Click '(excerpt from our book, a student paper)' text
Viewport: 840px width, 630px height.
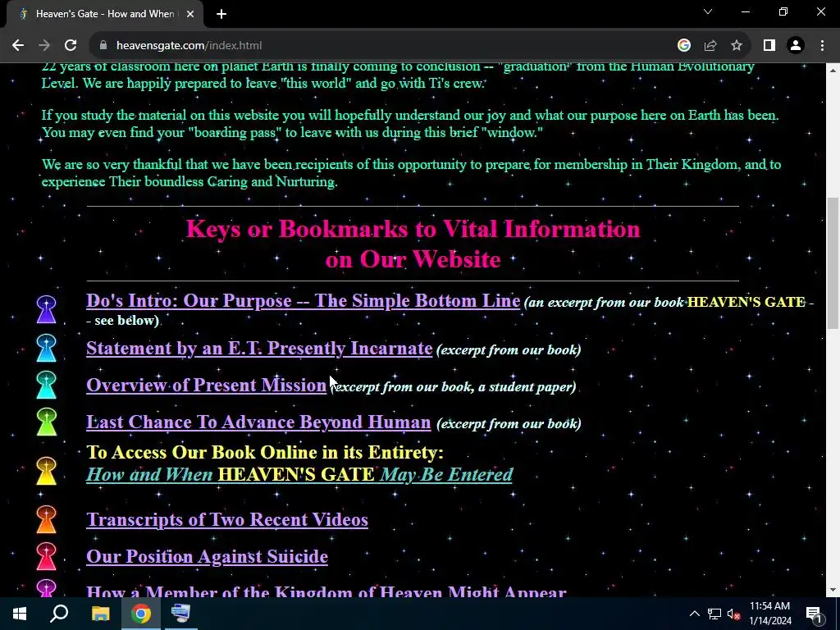click(x=453, y=387)
